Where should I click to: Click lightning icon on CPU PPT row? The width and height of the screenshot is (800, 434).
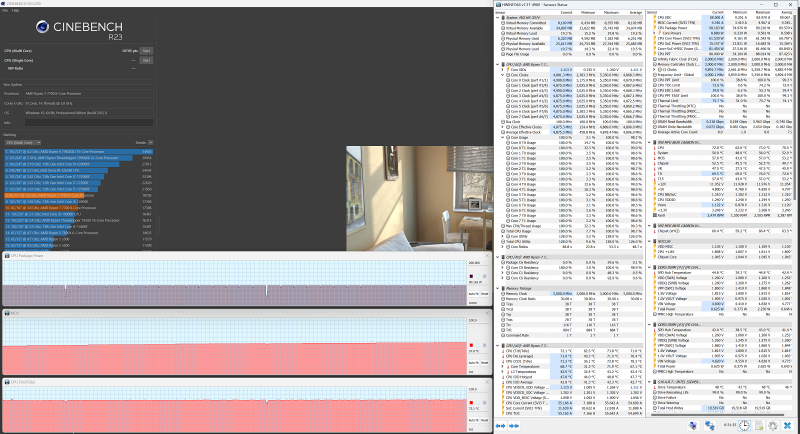(x=655, y=54)
